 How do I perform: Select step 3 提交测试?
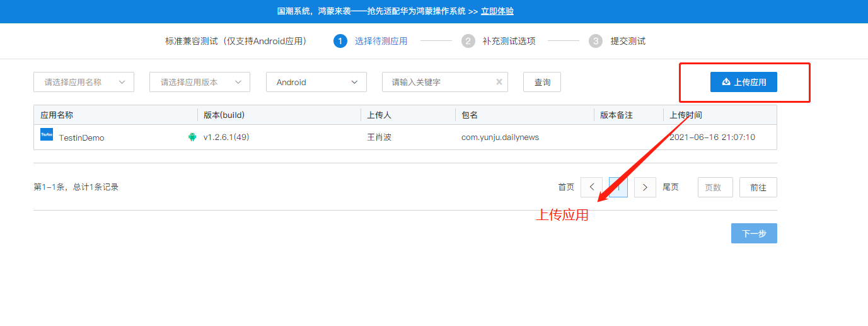pyautogui.click(x=617, y=41)
